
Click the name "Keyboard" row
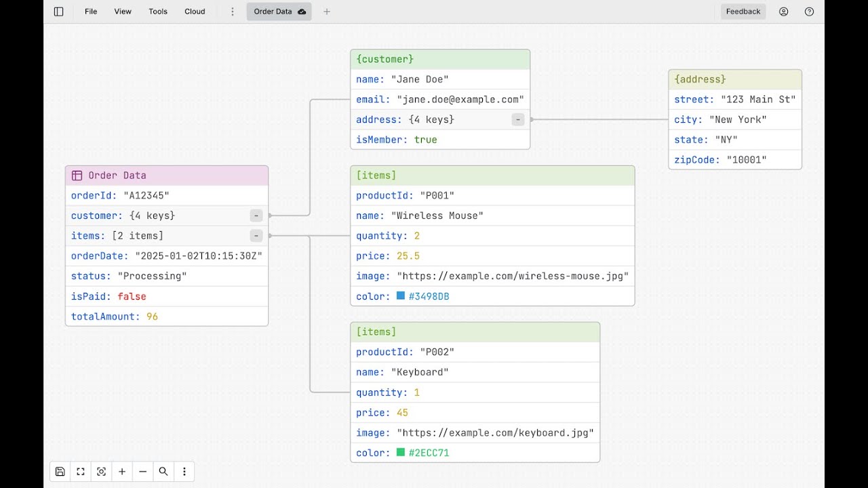point(475,372)
